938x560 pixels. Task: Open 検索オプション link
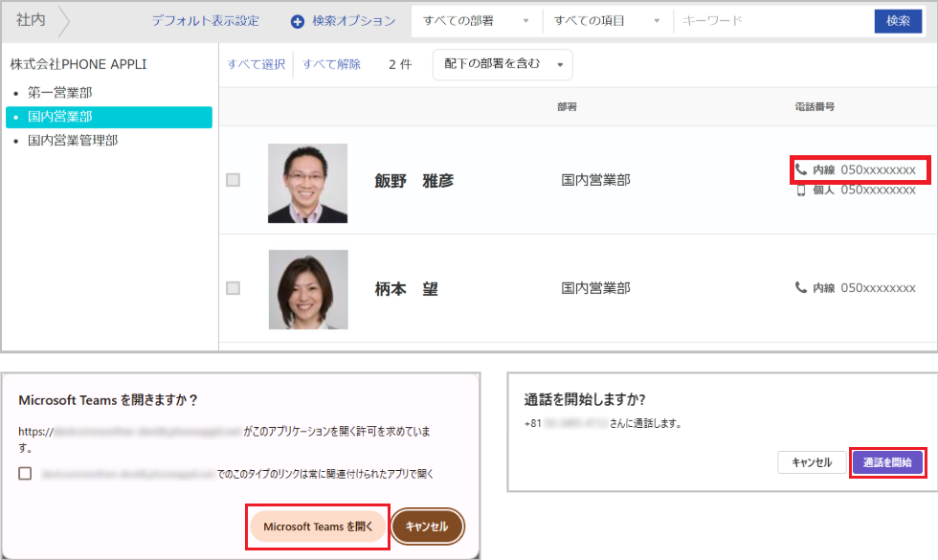click(353, 21)
